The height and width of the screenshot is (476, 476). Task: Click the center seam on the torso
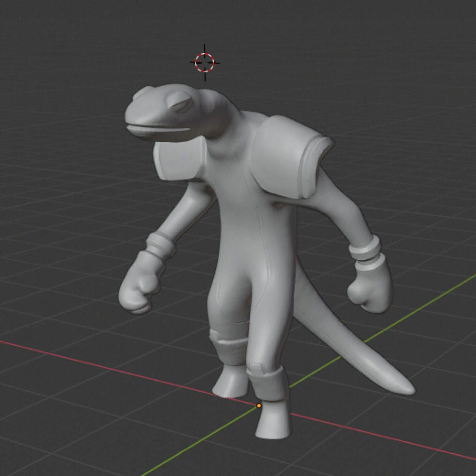tap(258, 238)
